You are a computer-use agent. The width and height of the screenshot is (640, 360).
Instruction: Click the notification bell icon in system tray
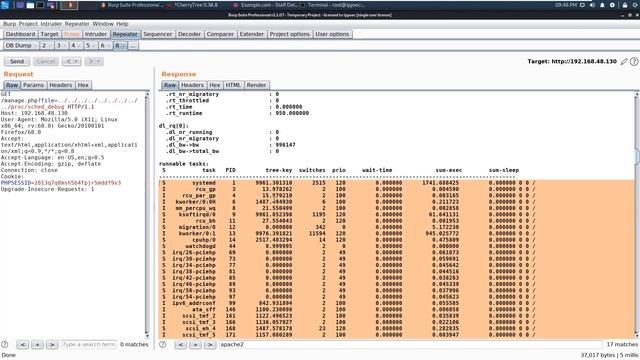[x=602, y=5]
